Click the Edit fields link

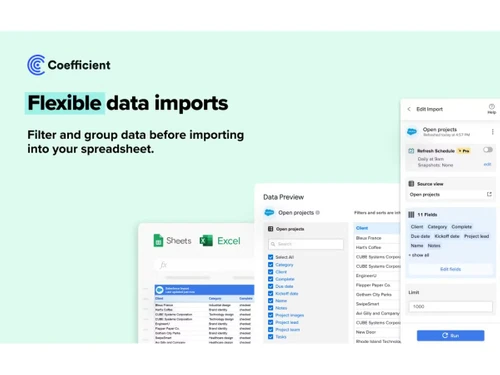click(450, 269)
